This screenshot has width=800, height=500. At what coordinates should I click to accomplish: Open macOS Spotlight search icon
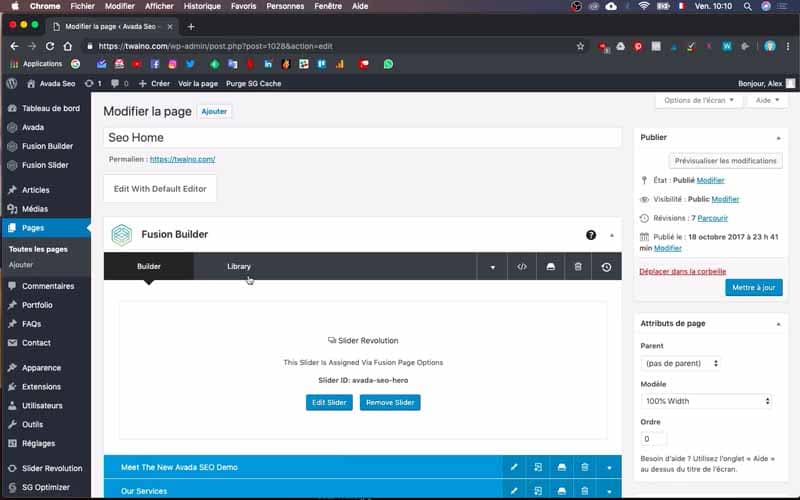tap(747, 6)
